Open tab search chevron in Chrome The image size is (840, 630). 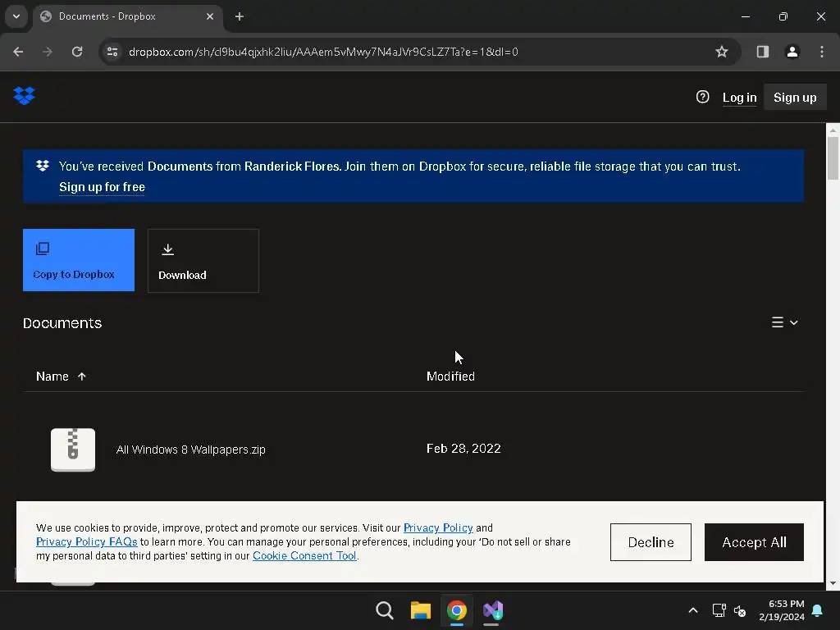click(x=16, y=16)
